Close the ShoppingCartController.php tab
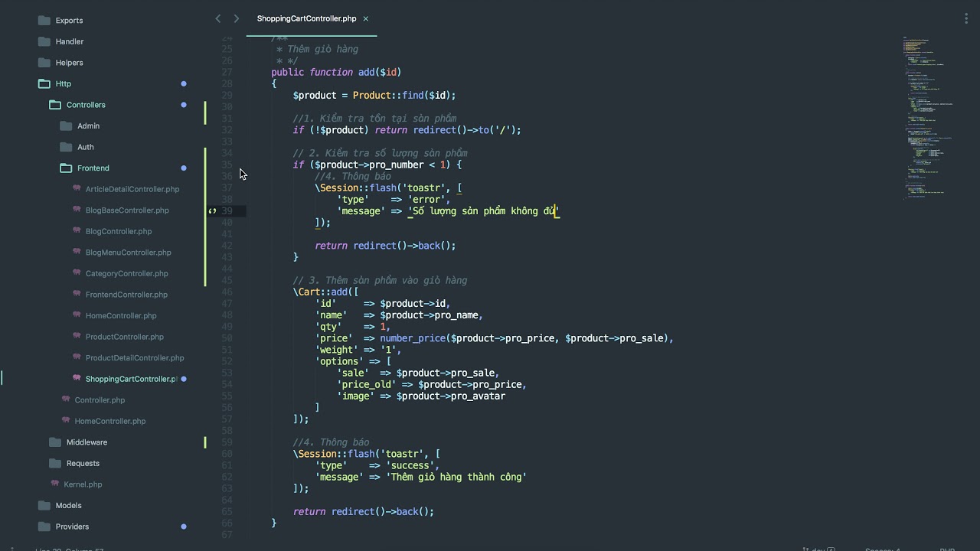 click(x=366, y=18)
